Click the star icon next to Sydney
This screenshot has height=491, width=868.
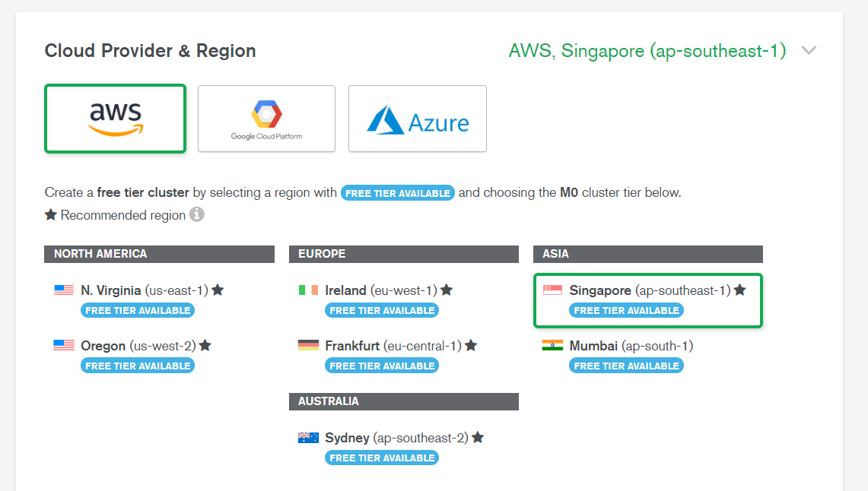pos(479,437)
